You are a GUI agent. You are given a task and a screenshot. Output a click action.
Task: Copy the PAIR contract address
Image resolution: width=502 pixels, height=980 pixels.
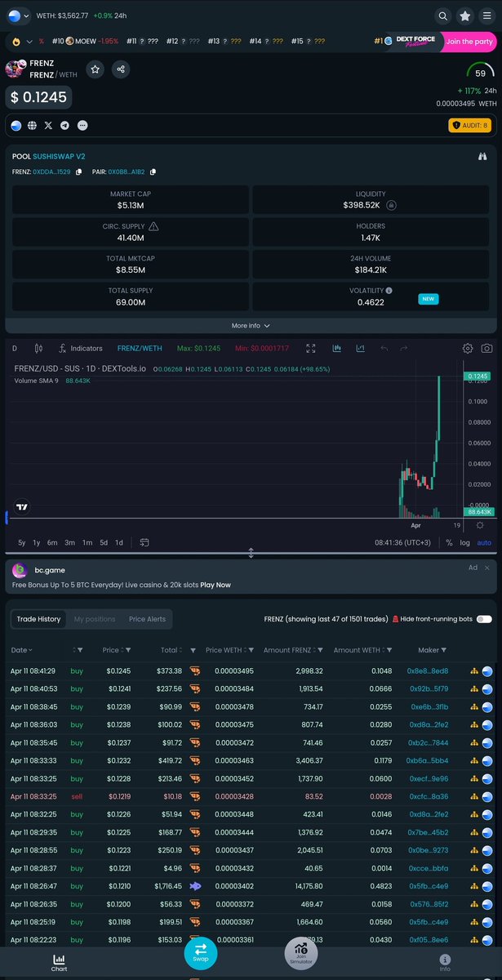pyautogui.click(x=153, y=171)
